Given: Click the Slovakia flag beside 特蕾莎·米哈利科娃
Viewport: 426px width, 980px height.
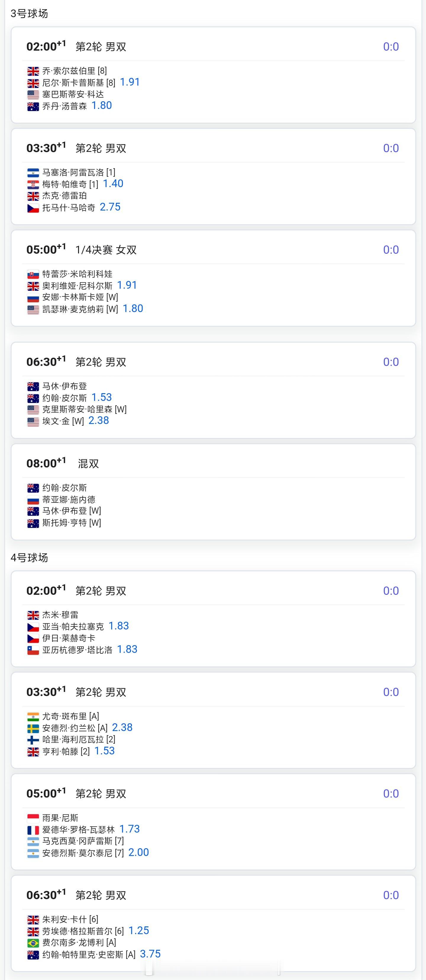Looking at the screenshot, I should tap(33, 274).
